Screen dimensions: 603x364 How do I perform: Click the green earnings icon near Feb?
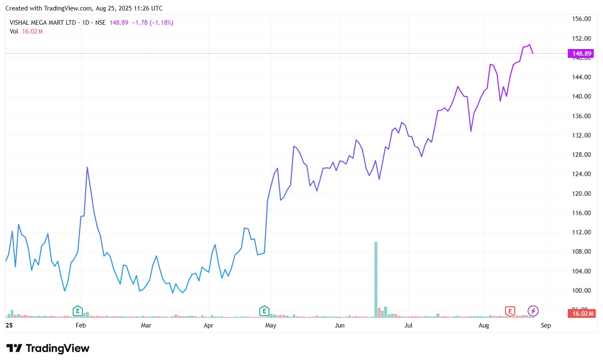click(77, 311)
